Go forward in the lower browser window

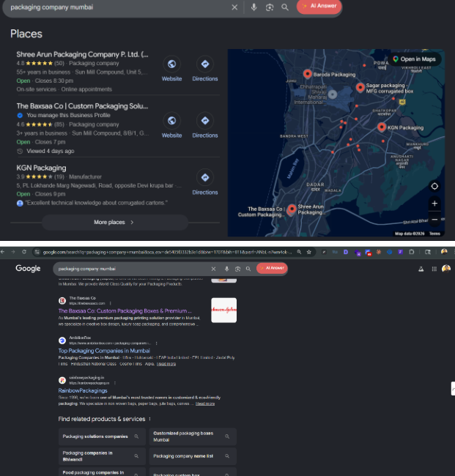pos(13,252)
